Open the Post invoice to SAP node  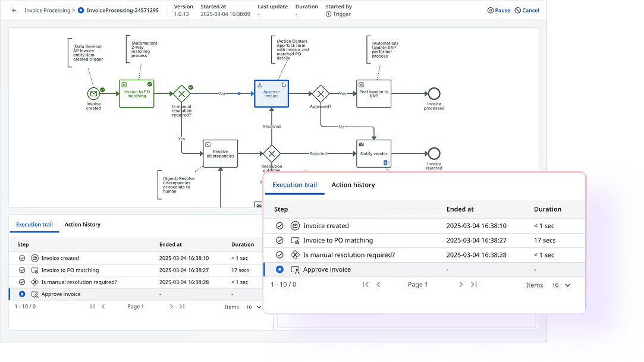pos(374,93)
